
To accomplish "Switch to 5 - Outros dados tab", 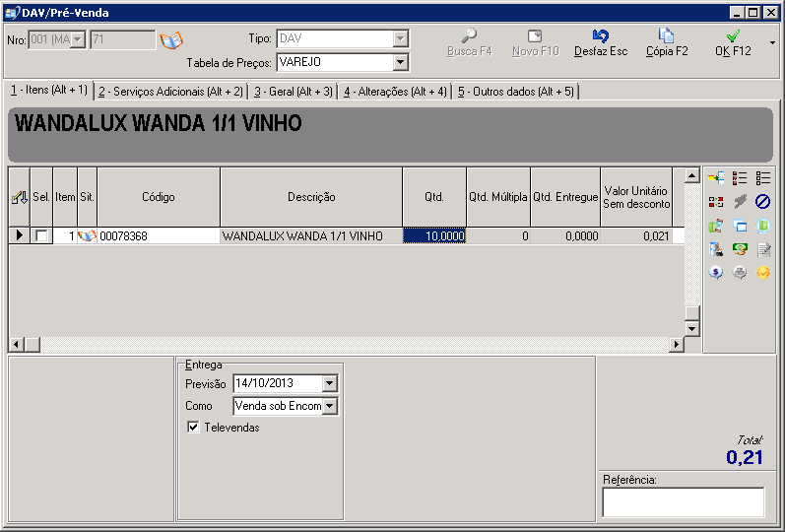I will (x=516, y=92).
